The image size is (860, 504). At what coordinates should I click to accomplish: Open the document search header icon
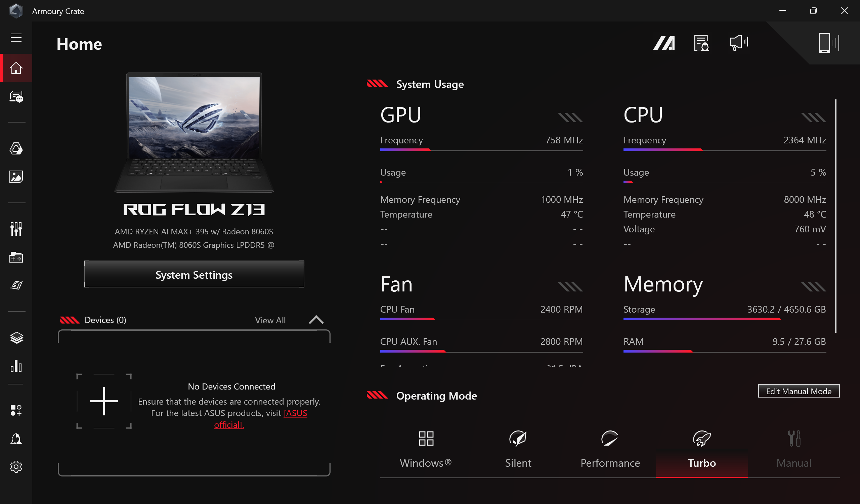[701, 43]
